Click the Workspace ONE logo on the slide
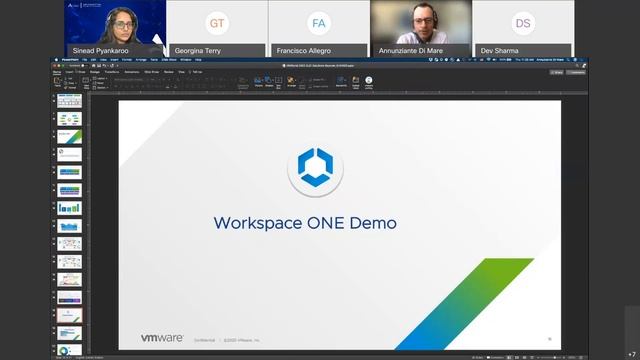The height and width of the screenshot is (360, 640). pos(315,168)
